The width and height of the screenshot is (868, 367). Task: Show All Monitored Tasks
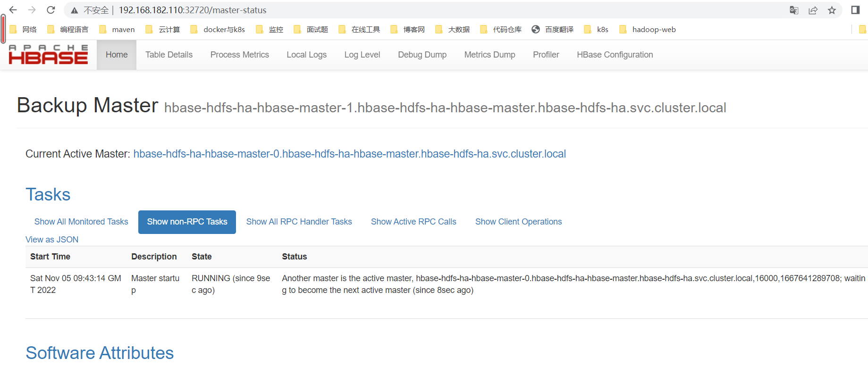tap(81, 222)
